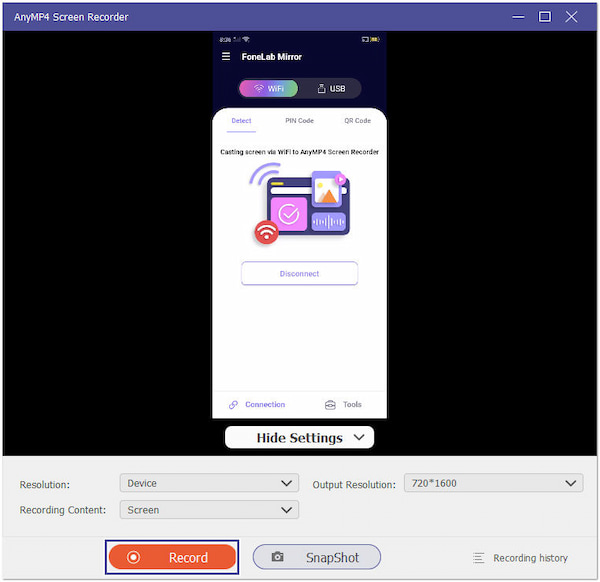Click the Connection link icon
The image size is (600, 582).
(x=233, y=405)
